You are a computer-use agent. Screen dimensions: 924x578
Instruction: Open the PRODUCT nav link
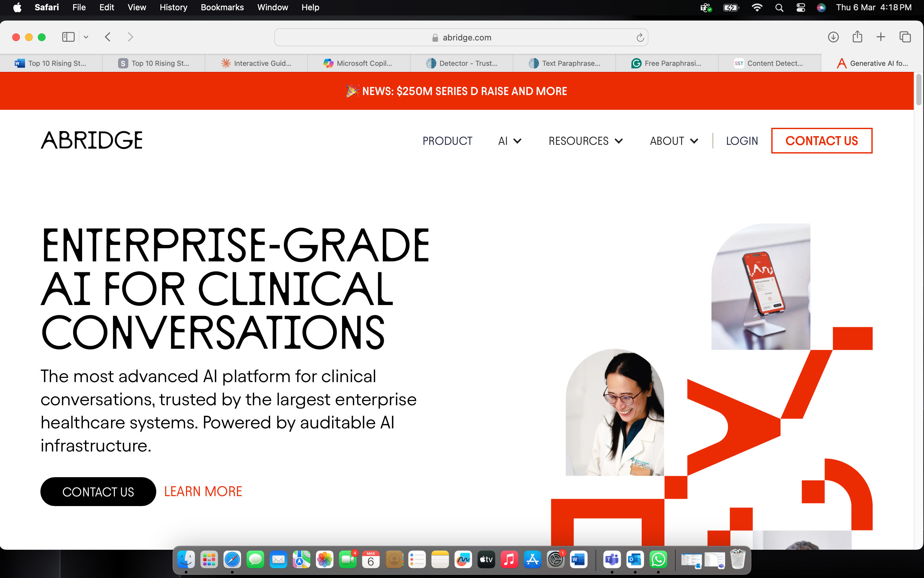coord(447,141)
